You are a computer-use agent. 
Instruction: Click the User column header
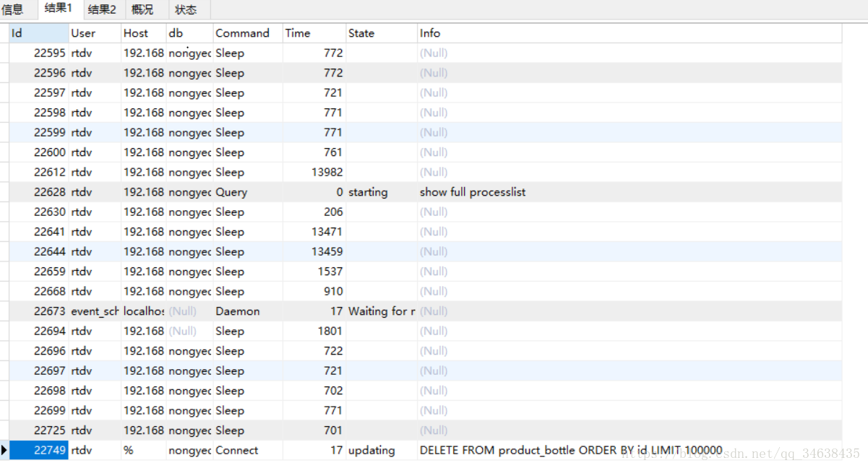[x=95, y=33]
